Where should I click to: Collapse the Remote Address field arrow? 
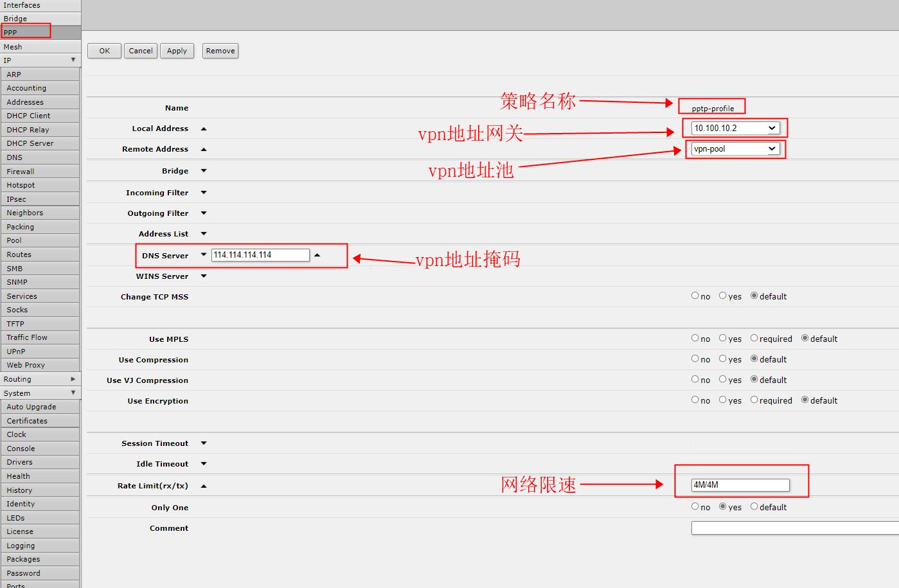[204, 150]
